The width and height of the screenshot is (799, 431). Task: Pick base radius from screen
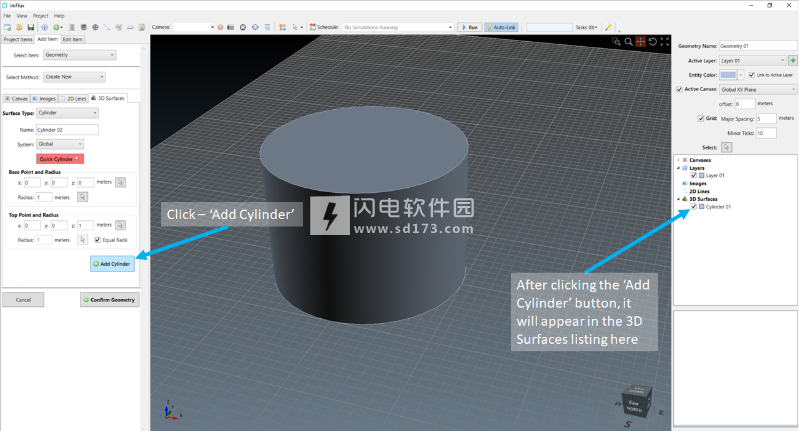point(83,197)
